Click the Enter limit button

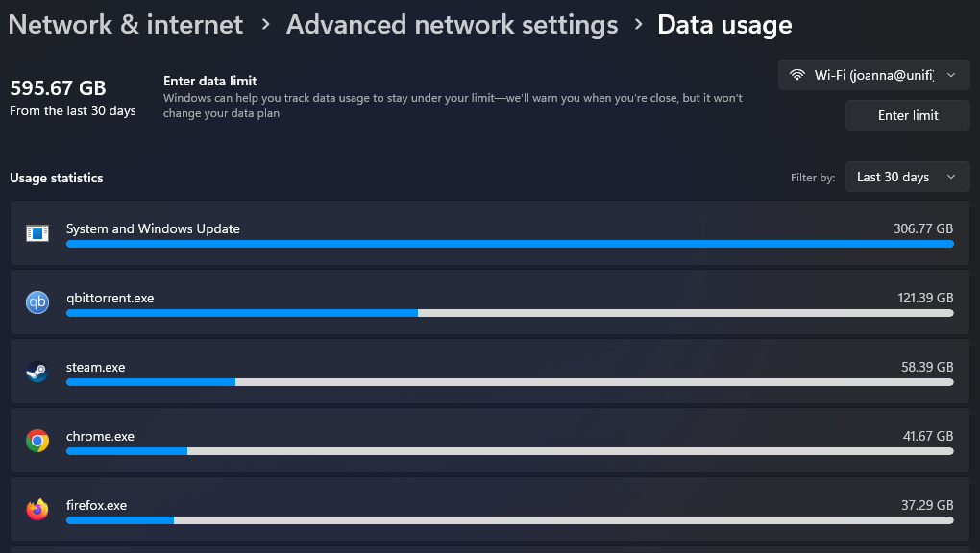tap(908, 115)
